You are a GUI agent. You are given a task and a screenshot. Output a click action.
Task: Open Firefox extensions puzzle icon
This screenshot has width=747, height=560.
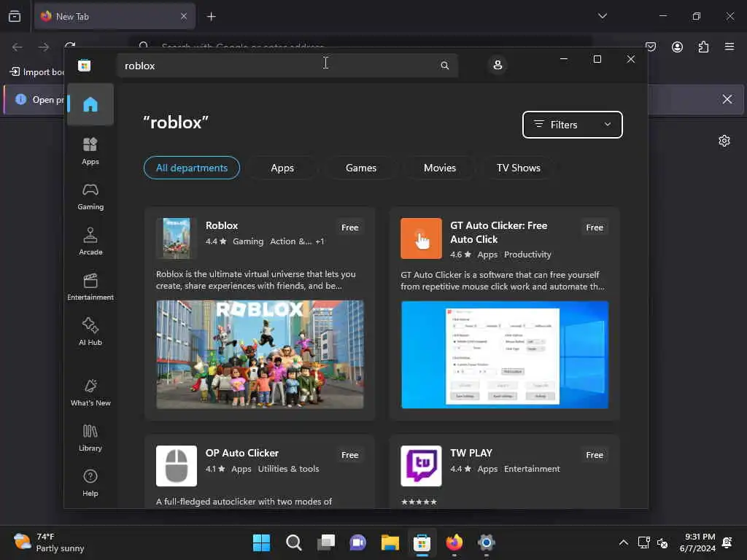[703, 47]
